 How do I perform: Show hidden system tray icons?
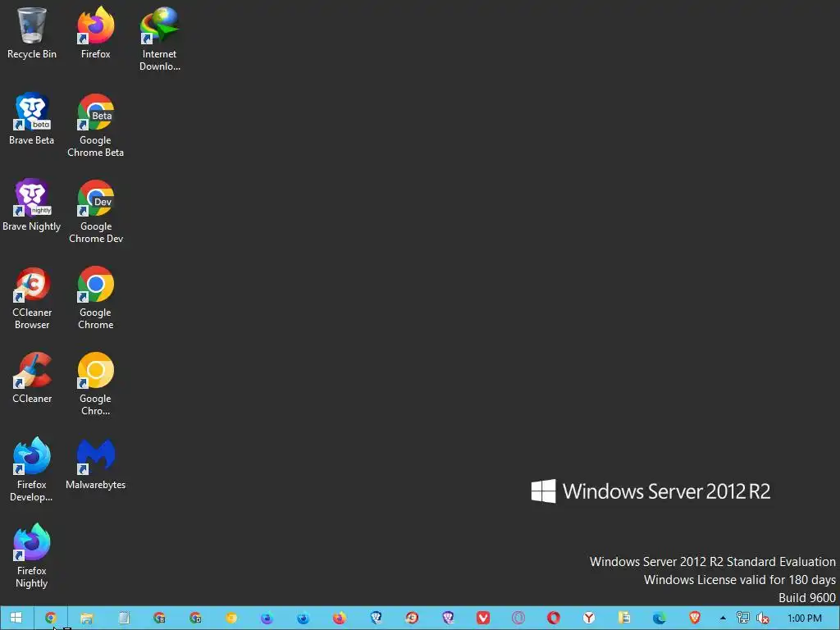[723, 618]
